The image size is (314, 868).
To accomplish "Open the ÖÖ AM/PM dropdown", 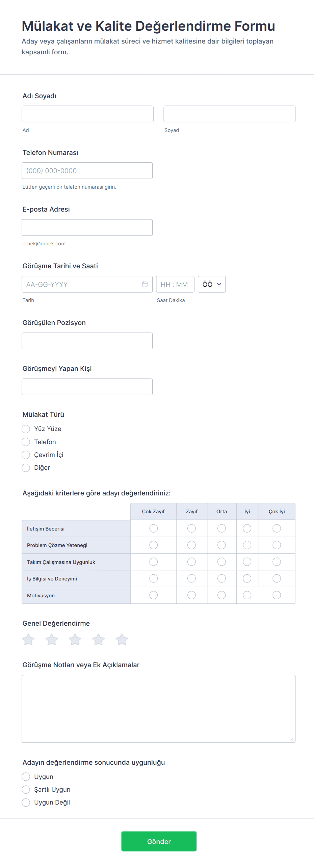I will coord(212,284).
